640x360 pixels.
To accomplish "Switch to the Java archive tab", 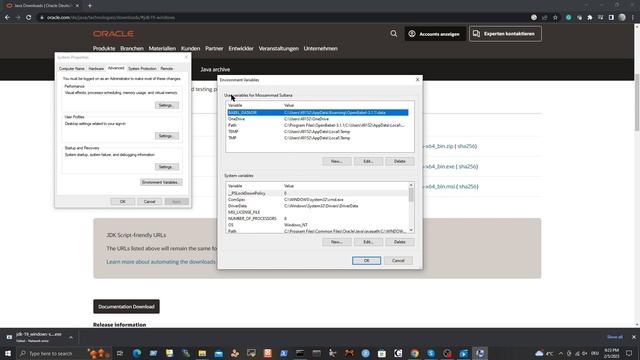I will (215, 69).
